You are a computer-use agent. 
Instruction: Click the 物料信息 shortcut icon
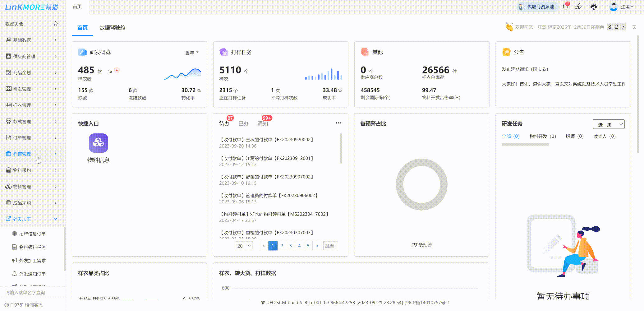98,143
